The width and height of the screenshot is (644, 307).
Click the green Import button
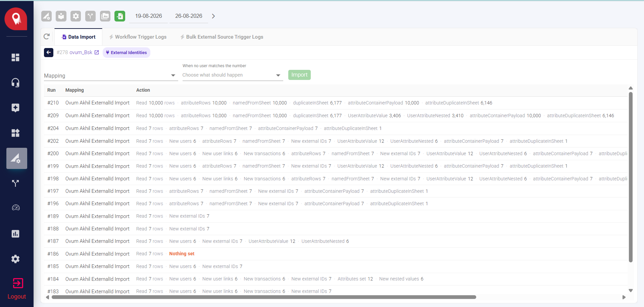pyautogui.click(x=299, y=75)
